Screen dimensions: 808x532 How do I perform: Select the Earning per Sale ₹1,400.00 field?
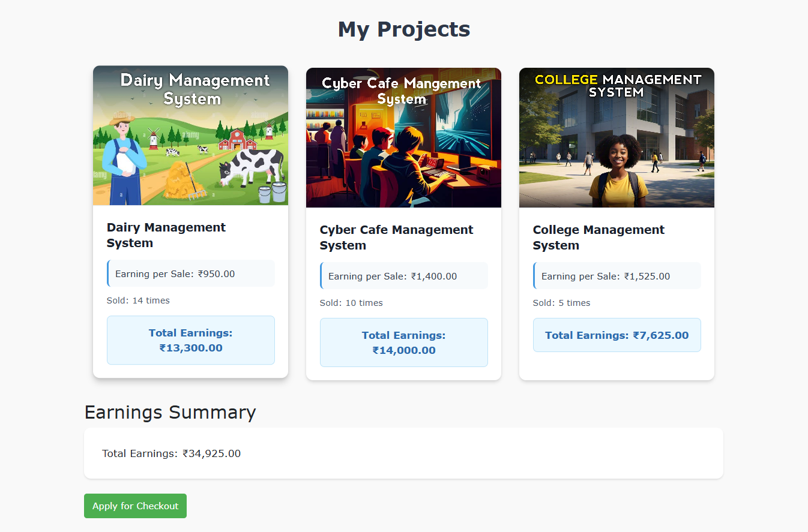(403, 276)
